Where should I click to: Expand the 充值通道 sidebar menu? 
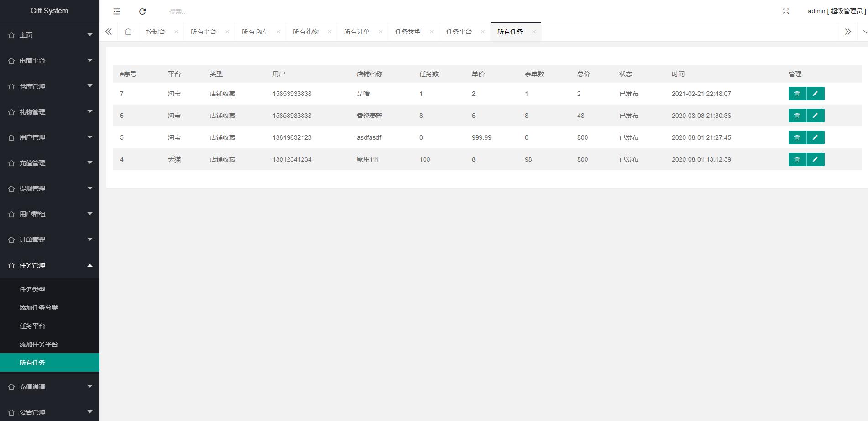coord(50,387)
